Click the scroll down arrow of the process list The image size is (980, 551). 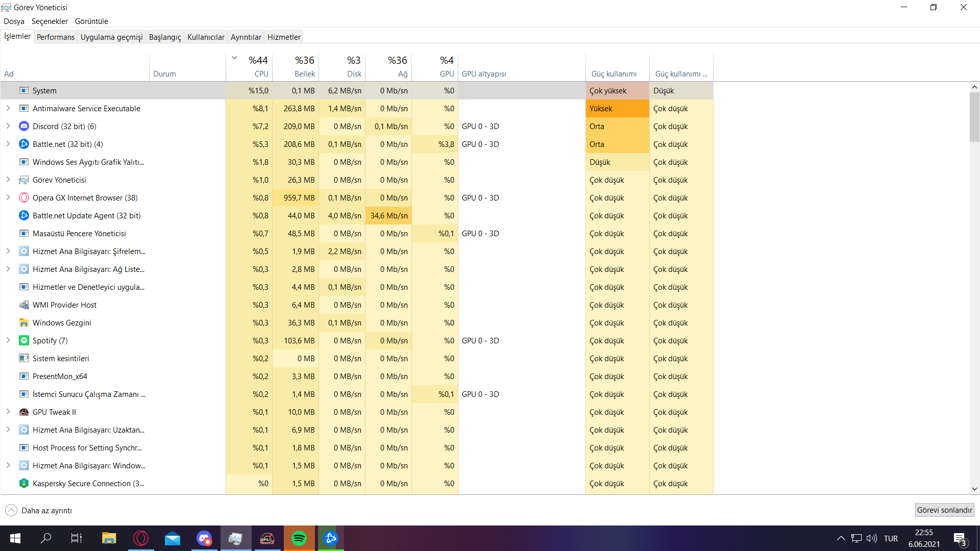point(974,489)
